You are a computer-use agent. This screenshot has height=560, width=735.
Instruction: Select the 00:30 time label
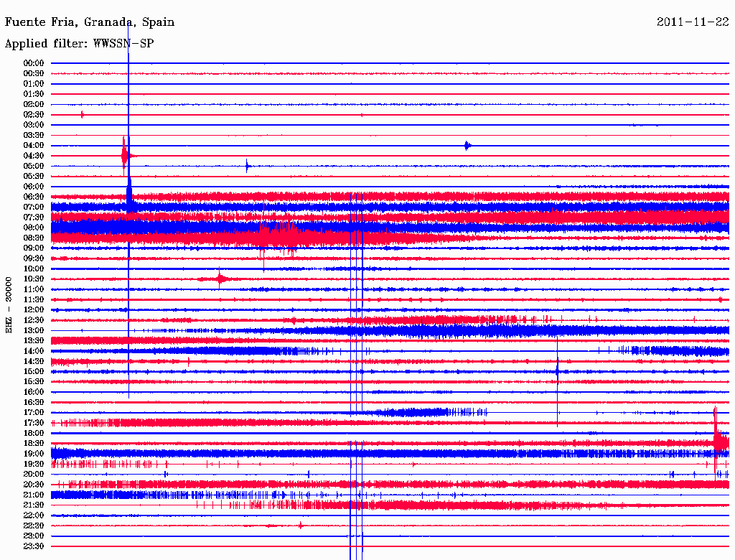click(x=34, y=73)
